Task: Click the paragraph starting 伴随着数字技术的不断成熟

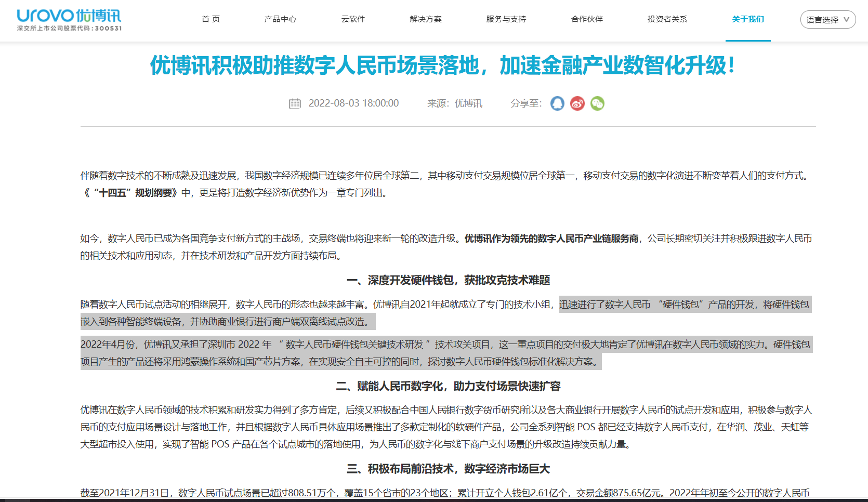Action: (x=446, y=184)
